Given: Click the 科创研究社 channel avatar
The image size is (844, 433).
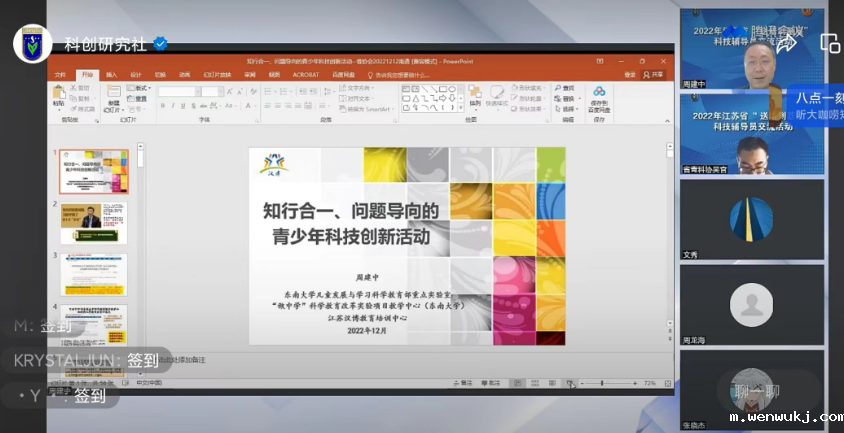Looking at the screenshot, I should click(x=32, y=43).
